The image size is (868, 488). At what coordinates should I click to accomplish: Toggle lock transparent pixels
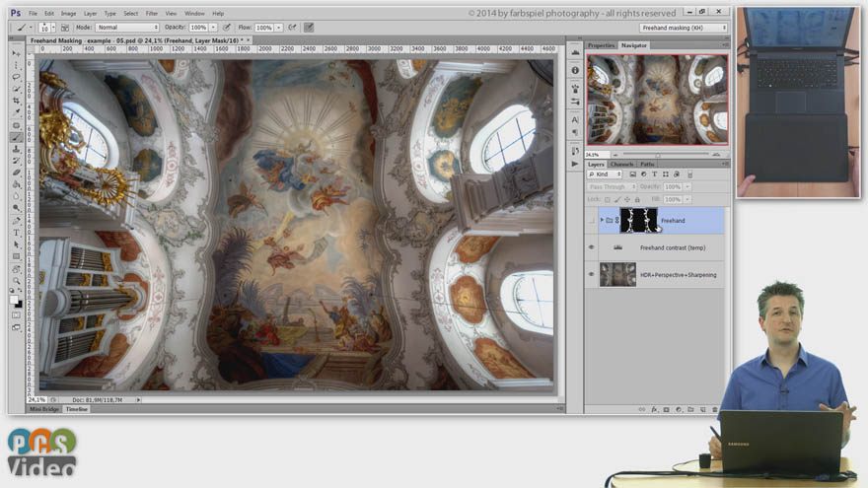608,199
